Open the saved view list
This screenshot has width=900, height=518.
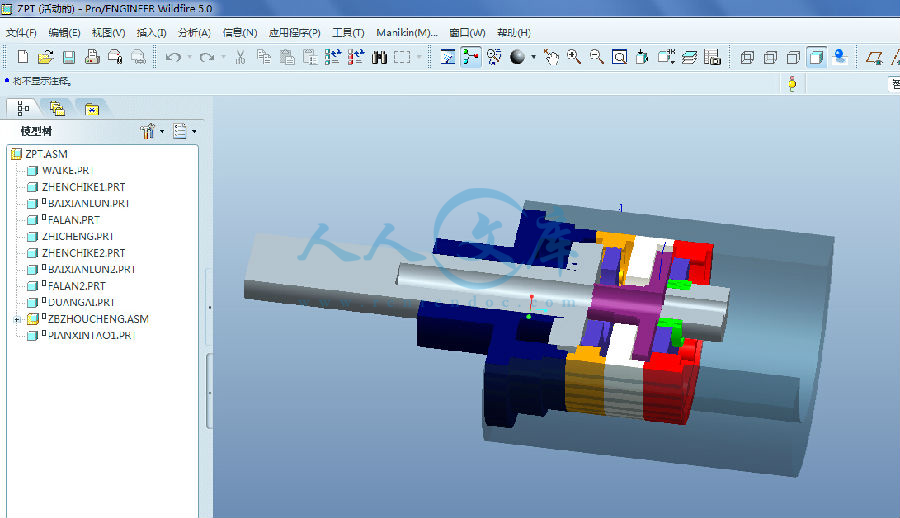(x=666, y=57)
